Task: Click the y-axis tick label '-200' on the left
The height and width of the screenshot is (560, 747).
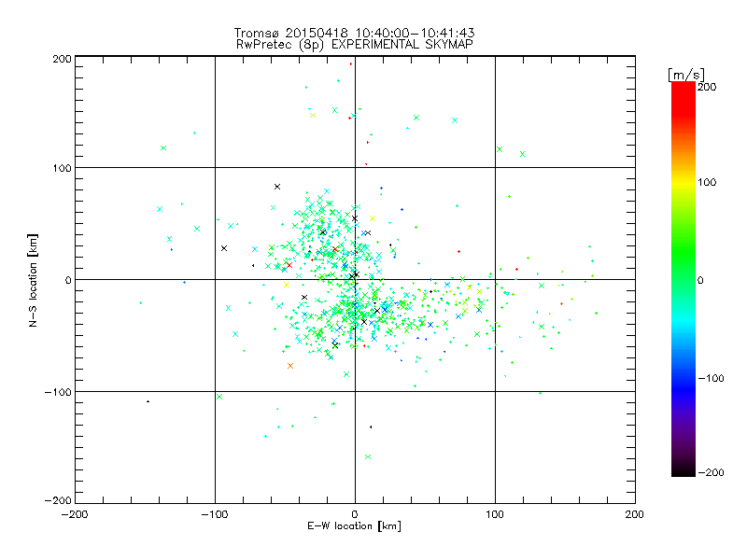Action: pos(58,500)
